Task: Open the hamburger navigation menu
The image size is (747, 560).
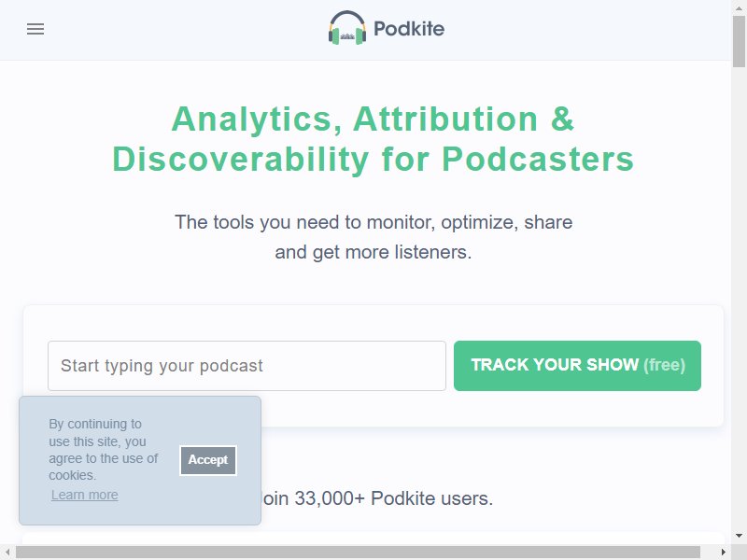Action: (x=35, y=29)
